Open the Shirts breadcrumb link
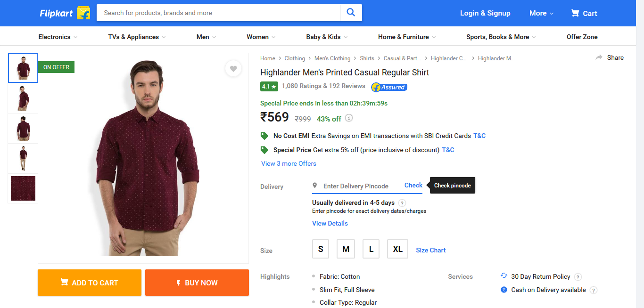Screen dimensions: 644x308 point(367,58)
